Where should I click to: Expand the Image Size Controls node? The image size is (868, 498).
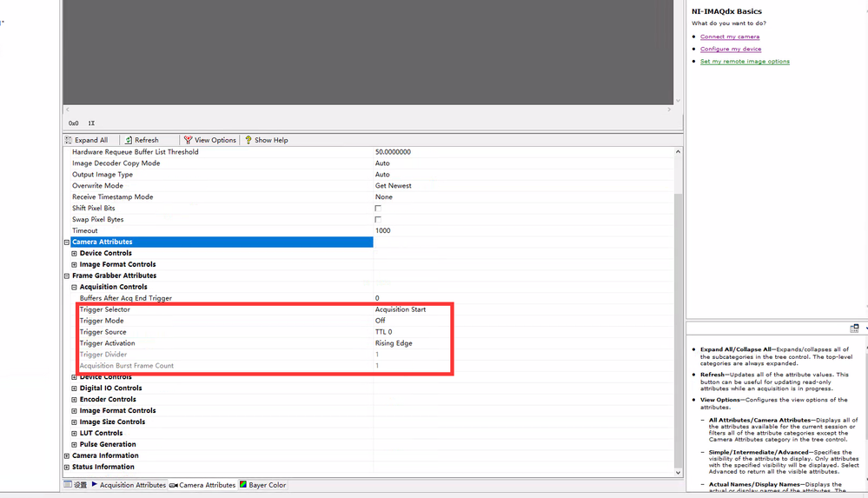pos(74,422)
